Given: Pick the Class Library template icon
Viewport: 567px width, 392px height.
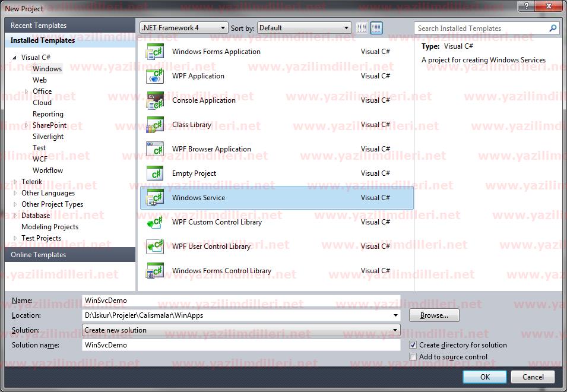Looking at the screenshot, I should click(x=155, y=125).
